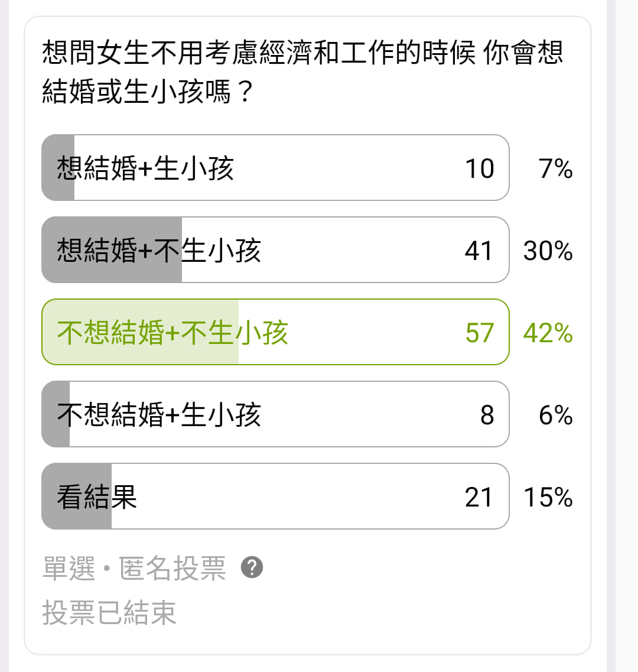Click the 6% result percentage
The height and width of the screenshot is (672, 638).
(x=555, y=415)
